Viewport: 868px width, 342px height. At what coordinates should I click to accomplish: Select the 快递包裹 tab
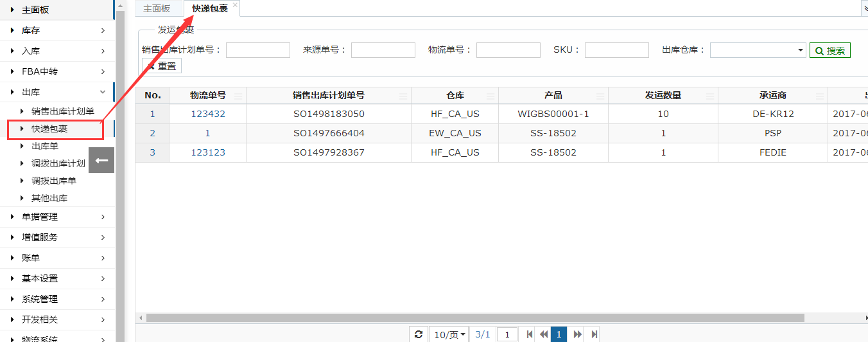[210, 8]
